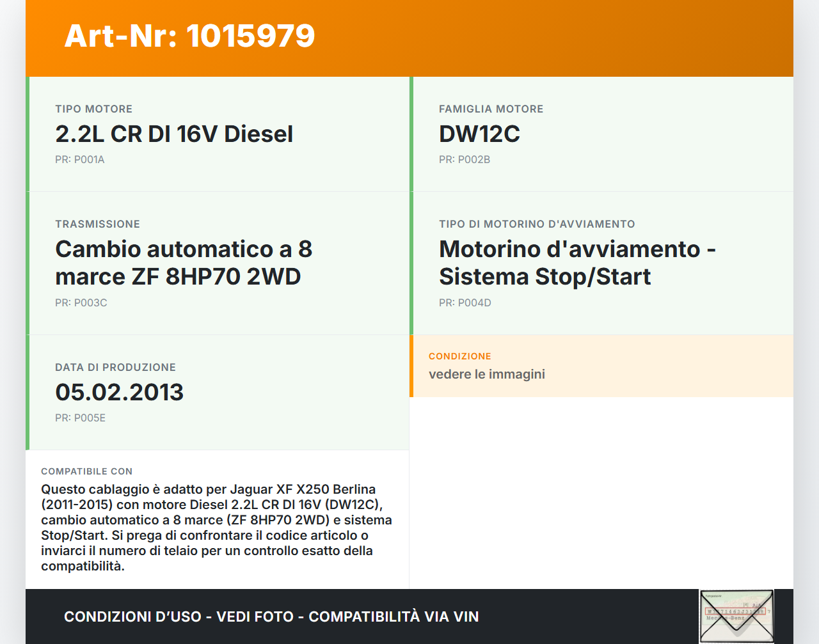Viewport: 819px width, 644px height.
Task: Click the PR: P001A code
Action: pos(80,160)
